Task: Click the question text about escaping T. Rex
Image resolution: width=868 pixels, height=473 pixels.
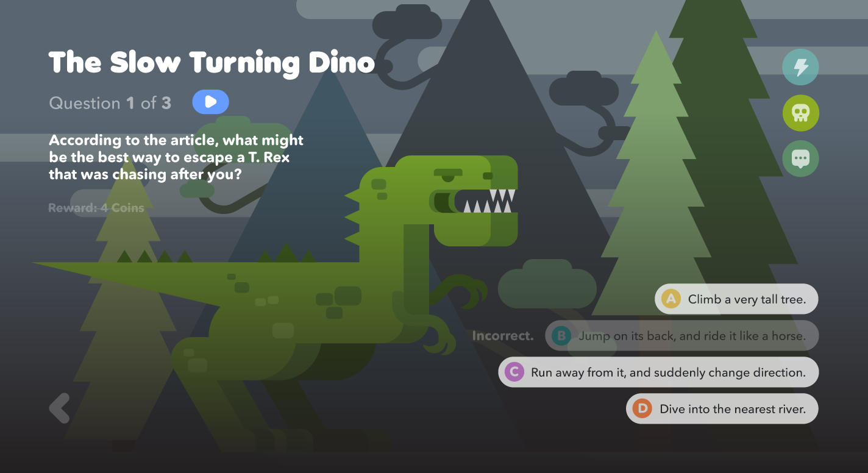Action: point(176,157)
